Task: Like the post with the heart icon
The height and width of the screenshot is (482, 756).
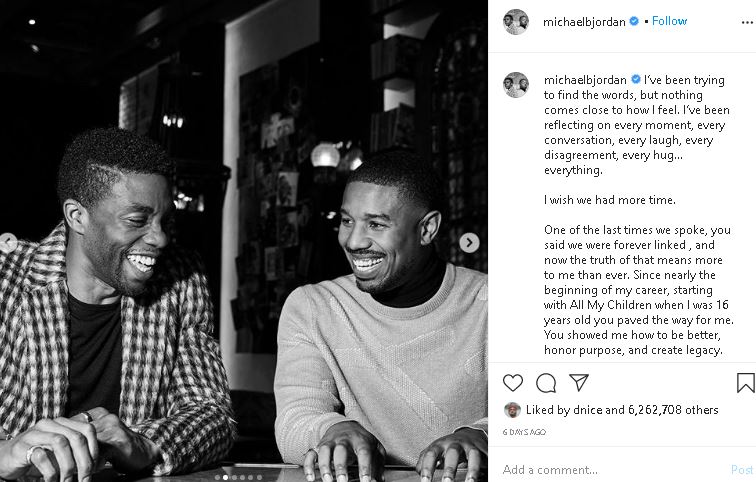Action: [x=513, y=383]
